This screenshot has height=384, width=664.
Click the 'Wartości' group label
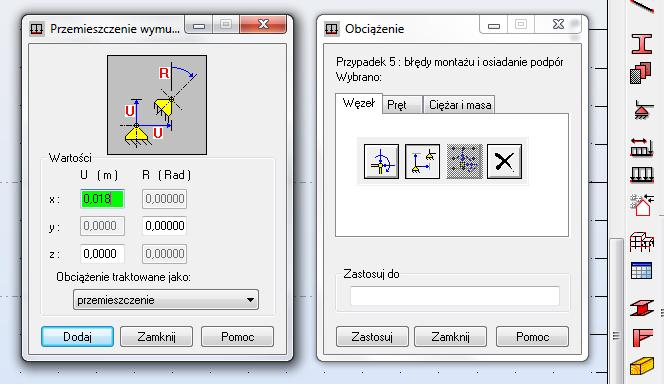(70, 158)
